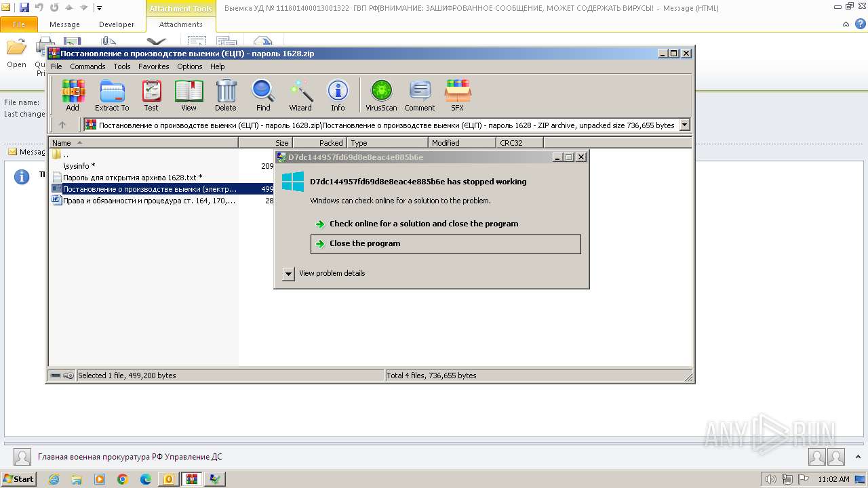Sort by Name column header
This screenshot has height=488, width=868.
pos(143,143)
